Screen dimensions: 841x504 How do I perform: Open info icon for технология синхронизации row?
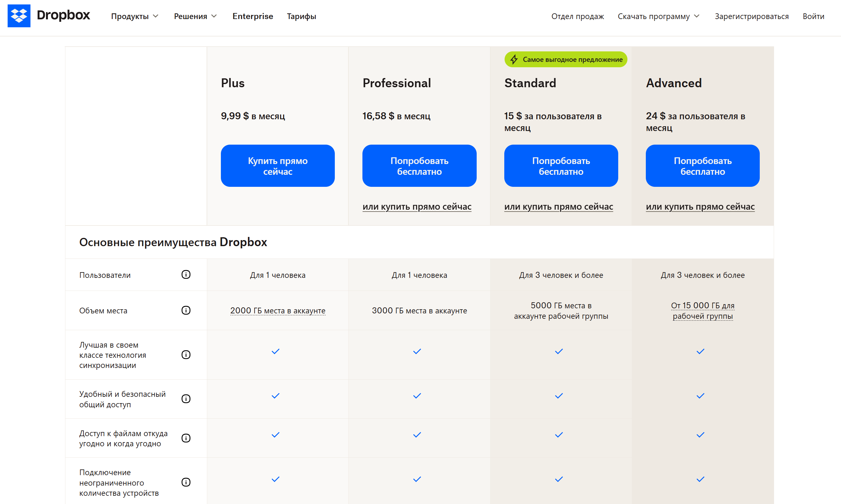pos(186,355)
